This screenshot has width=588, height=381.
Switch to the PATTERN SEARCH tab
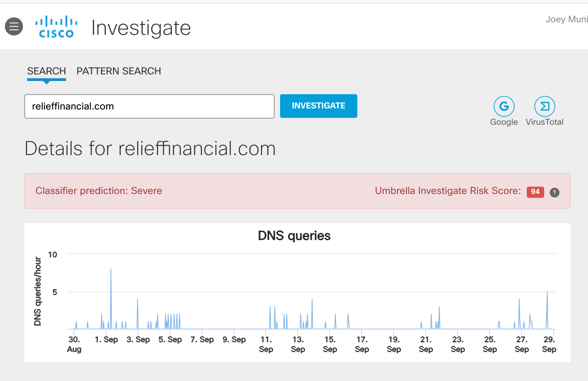(119, 71)
